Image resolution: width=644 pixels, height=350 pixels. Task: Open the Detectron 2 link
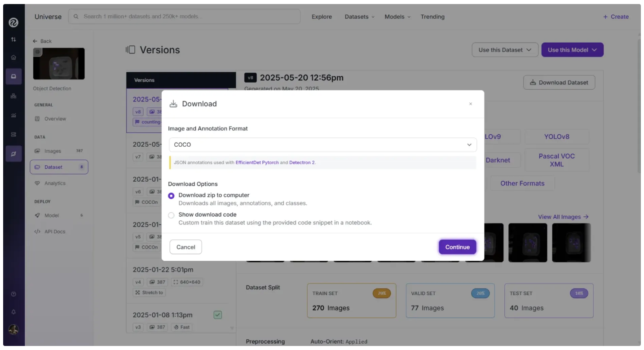point(302,162)
